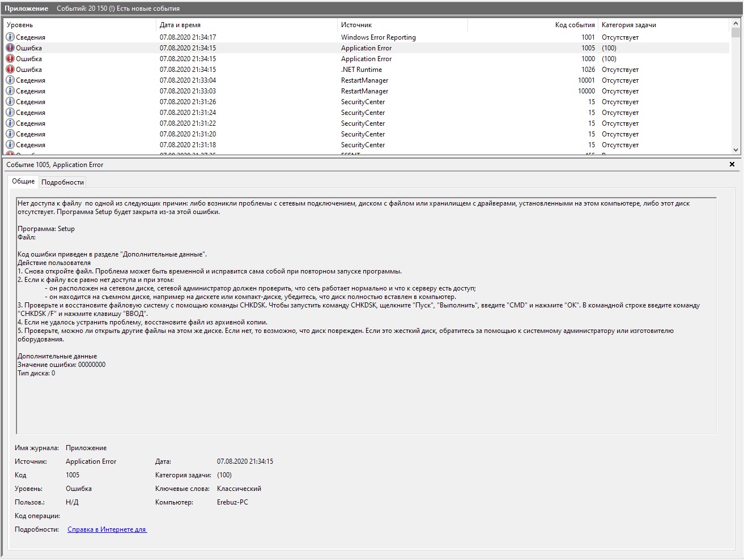The height and width of the screenshot is (560, 744).
Task: Open the Подробности tab
Action: (x=62, y=182)
